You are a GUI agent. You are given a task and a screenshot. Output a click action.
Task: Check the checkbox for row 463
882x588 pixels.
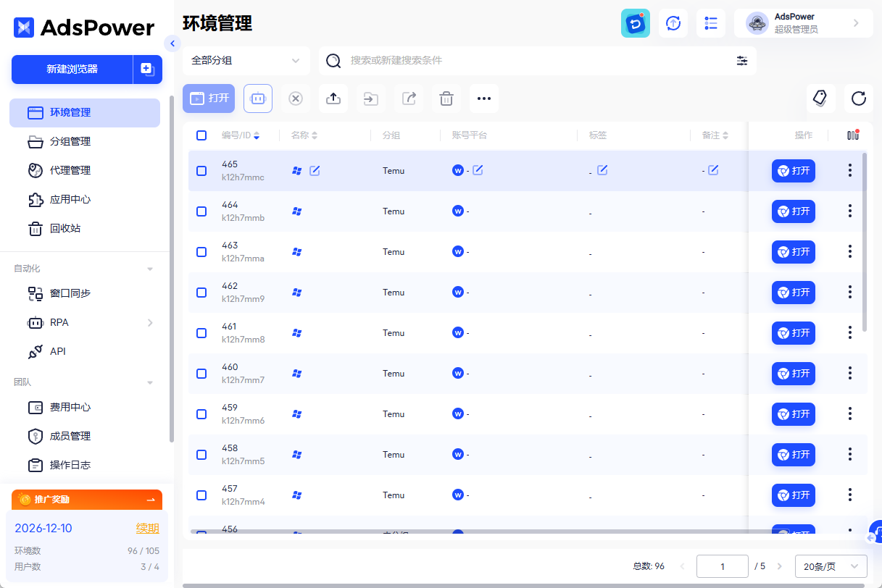click(x=201, y=252)
